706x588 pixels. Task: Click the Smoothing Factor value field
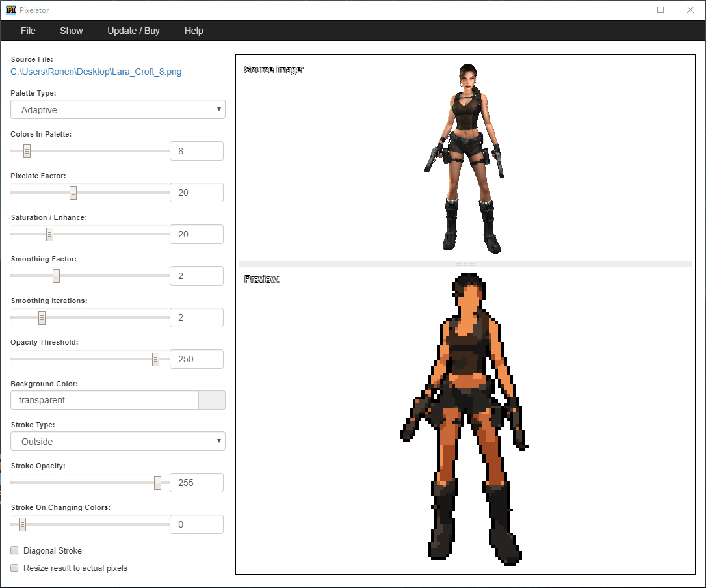click(196, 276)
